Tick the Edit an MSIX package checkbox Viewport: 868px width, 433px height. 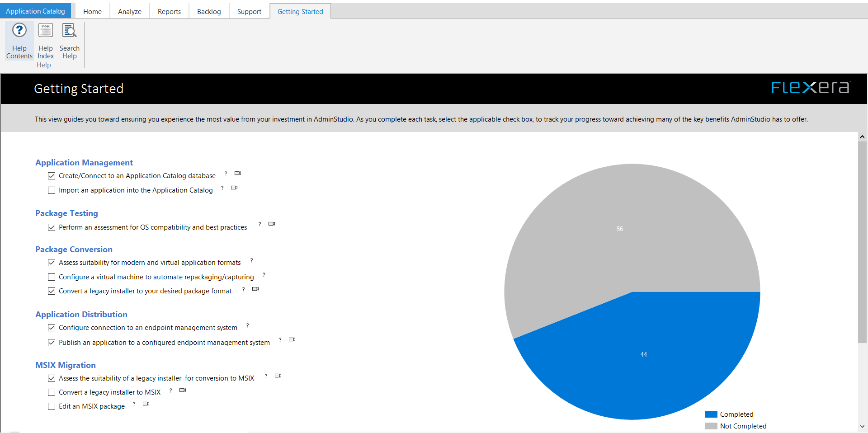52,406
